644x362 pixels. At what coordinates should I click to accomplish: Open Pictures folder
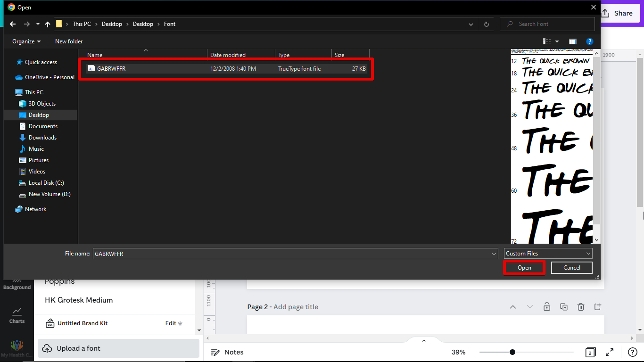[39, 160]
